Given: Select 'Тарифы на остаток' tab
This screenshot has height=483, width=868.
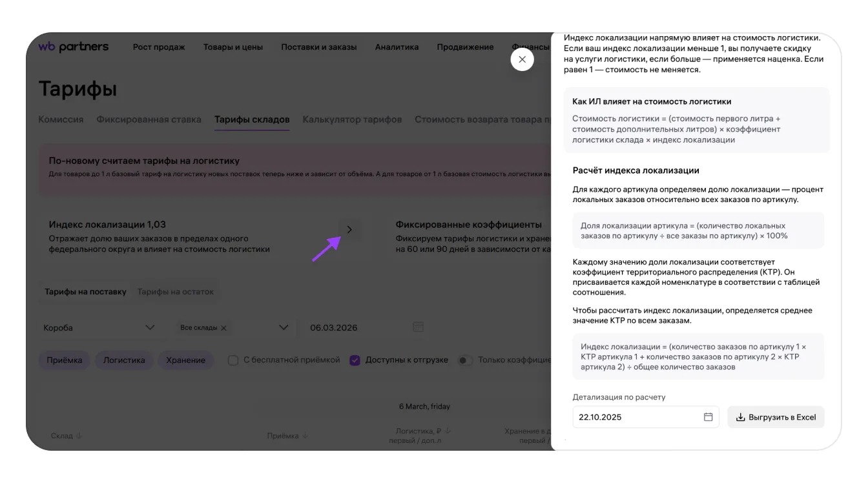Looking at the screenshot, I should (175, 292).
